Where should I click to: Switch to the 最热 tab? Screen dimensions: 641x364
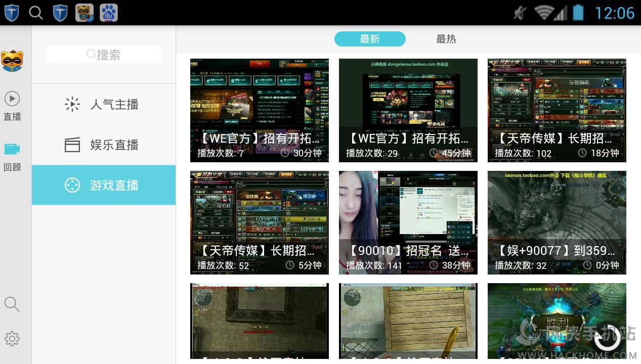(446, 39)
